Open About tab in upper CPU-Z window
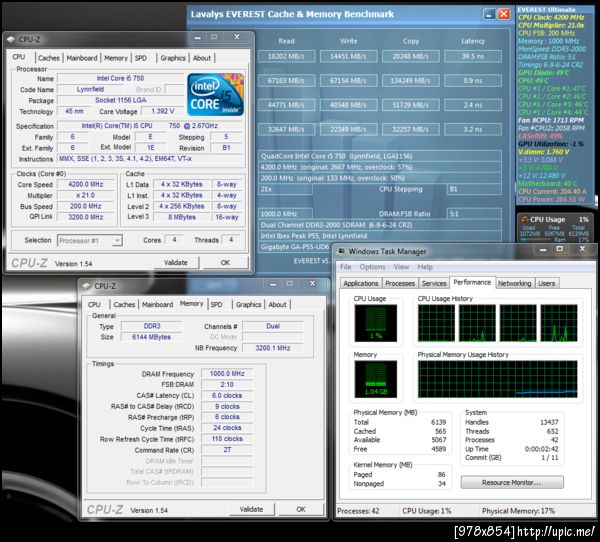This screenshot has width=600, height=542. [202, 58]
